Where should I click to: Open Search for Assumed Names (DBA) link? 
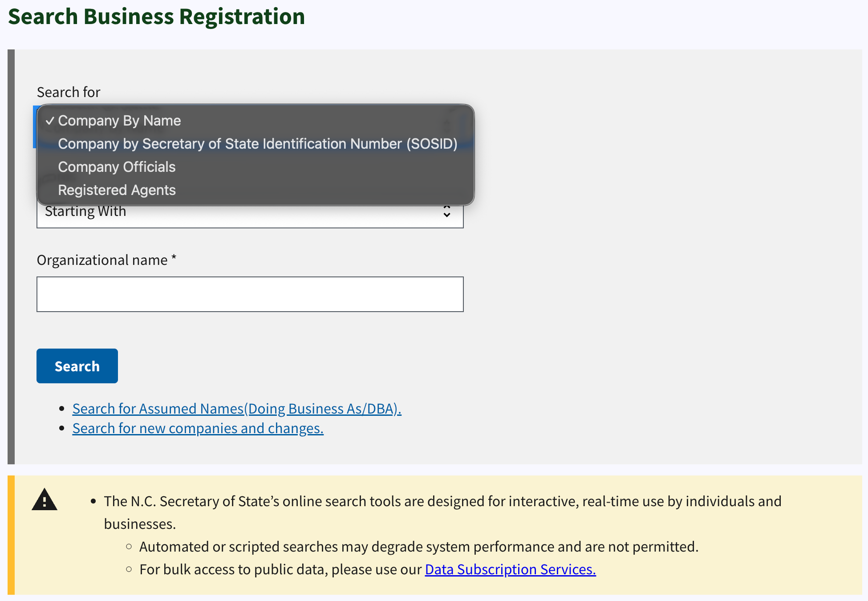coord(237,409)
